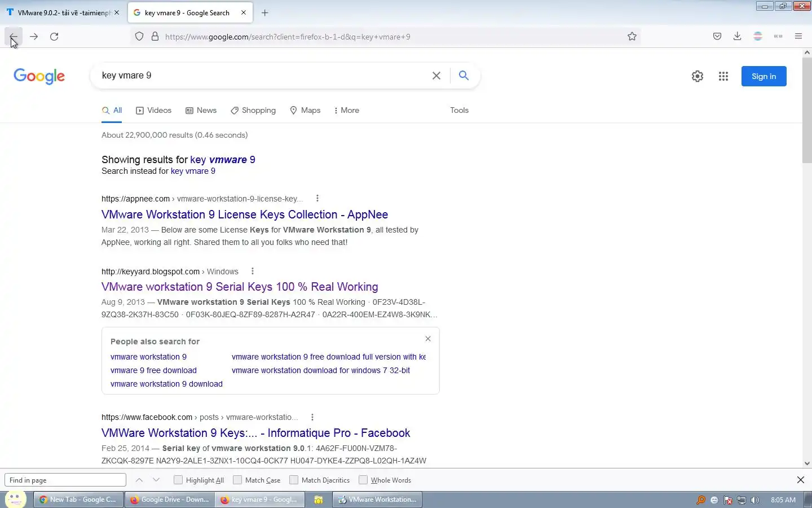The height and width of the screenshot is (508, 812).
Task: Switch to the Videos search tab
Action: [153, 111]
